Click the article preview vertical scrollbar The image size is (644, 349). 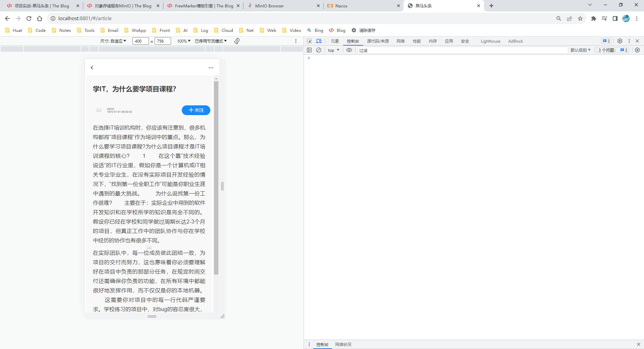pyautogui.click(x=216, y=178)
